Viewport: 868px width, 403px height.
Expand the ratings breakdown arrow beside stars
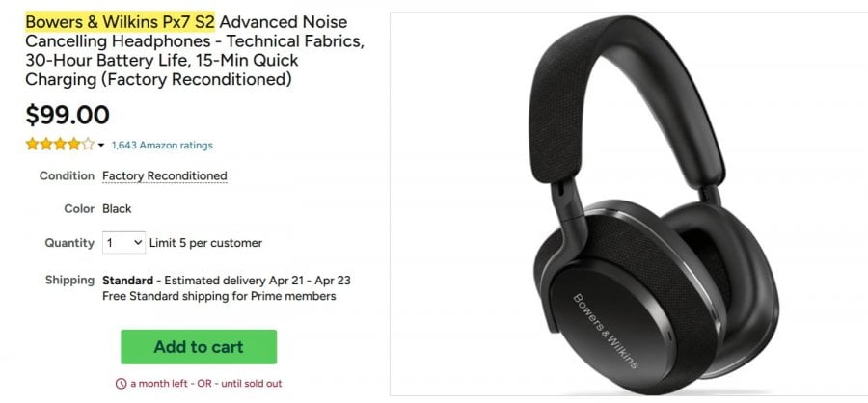tap(101, 146)
